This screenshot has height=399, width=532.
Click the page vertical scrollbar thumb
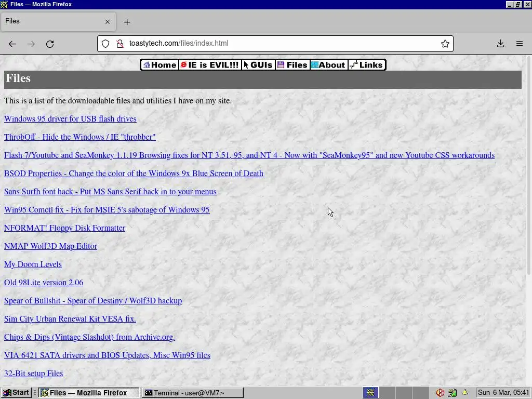click(x=528, y=165)
